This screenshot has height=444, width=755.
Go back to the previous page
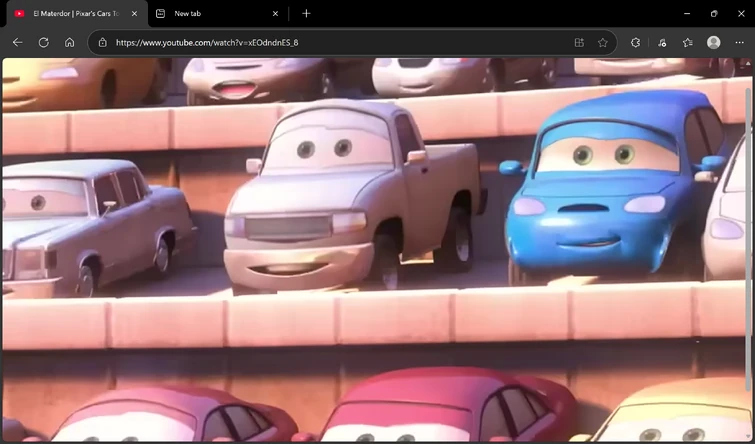17,42
